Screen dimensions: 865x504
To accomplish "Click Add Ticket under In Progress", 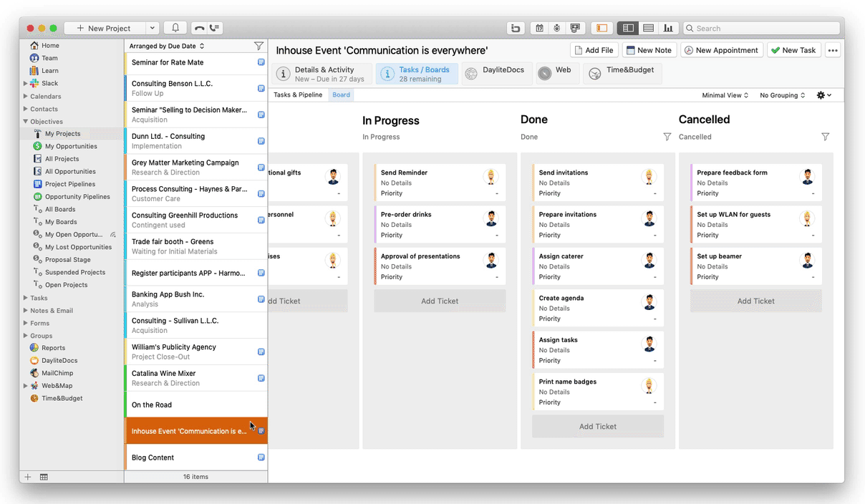I will coord(440,301).
